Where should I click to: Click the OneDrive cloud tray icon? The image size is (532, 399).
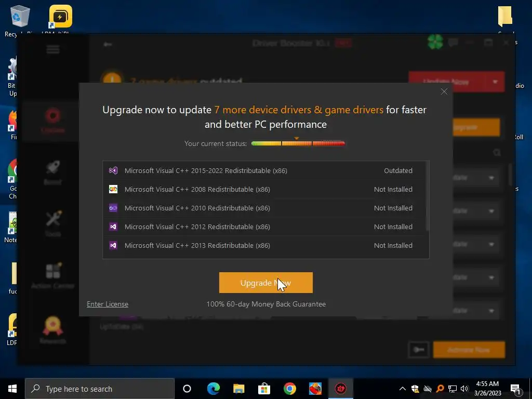coord(428,389)
